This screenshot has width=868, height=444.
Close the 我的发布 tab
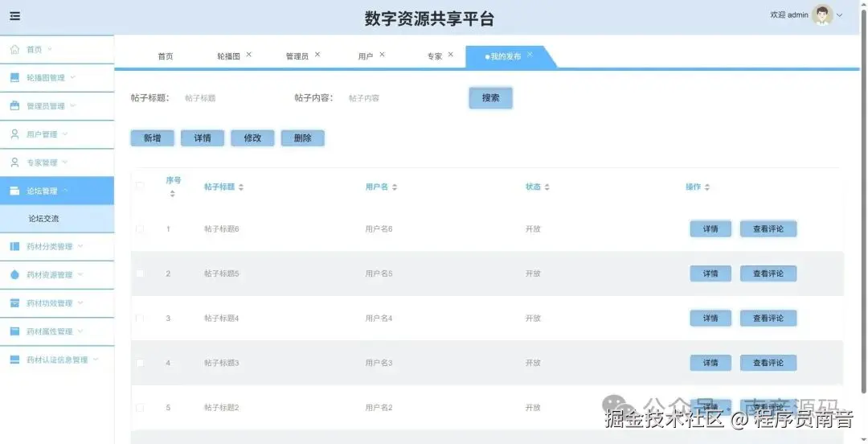(x=530, y=55)
